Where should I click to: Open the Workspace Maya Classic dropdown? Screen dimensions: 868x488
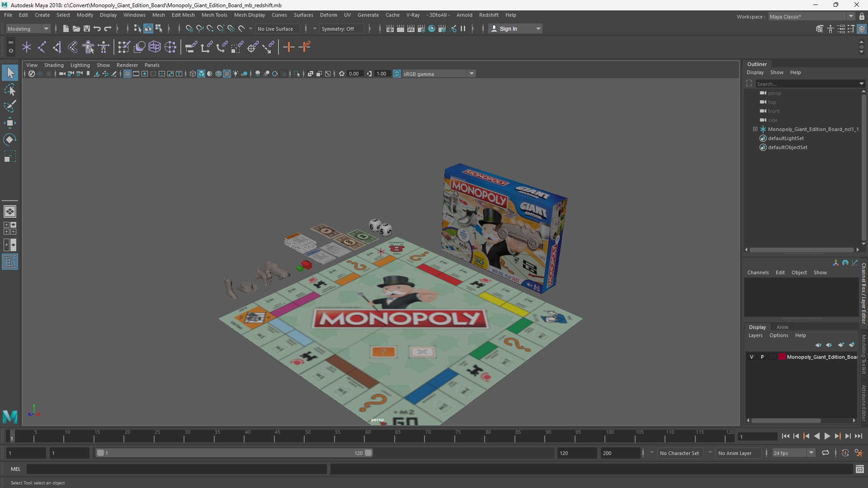tap(811, 16)
